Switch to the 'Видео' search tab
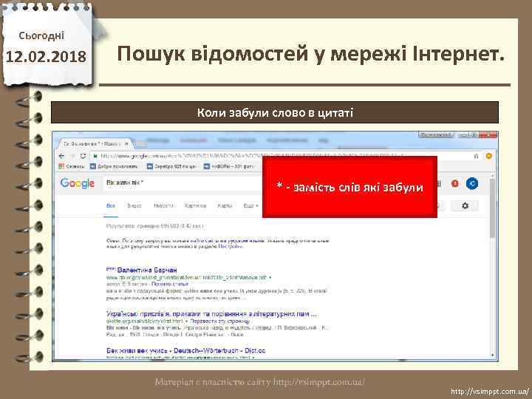Viewport: 532px width, 399px height. point(134,205)
